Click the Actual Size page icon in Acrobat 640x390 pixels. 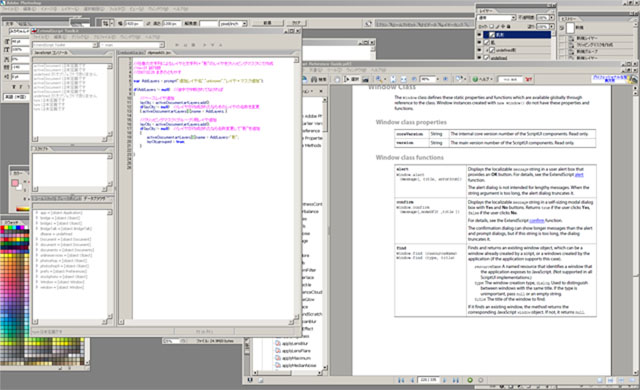(x=393, y=79)
